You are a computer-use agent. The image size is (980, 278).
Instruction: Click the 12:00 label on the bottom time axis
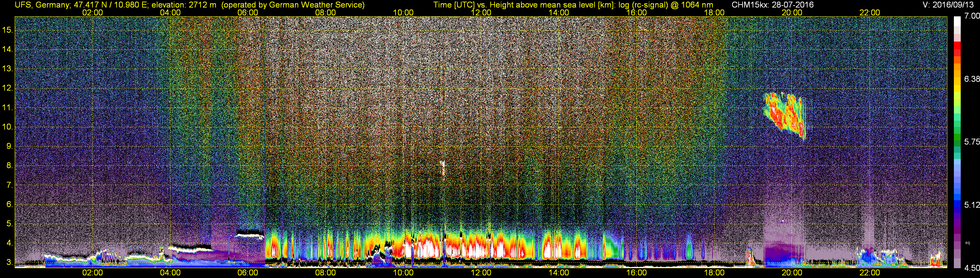(481, 273)
